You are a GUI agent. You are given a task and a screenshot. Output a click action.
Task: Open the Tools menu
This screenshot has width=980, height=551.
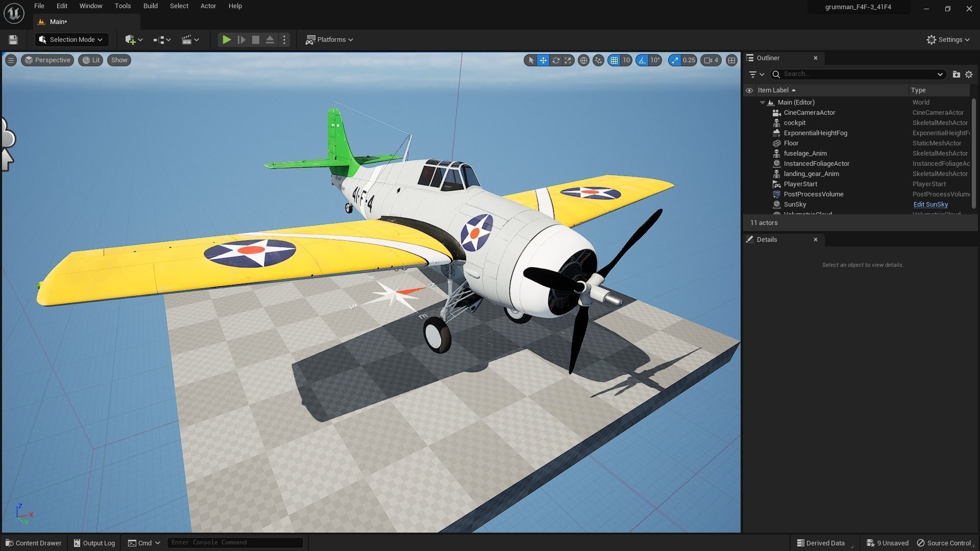[x=122, y=6]
